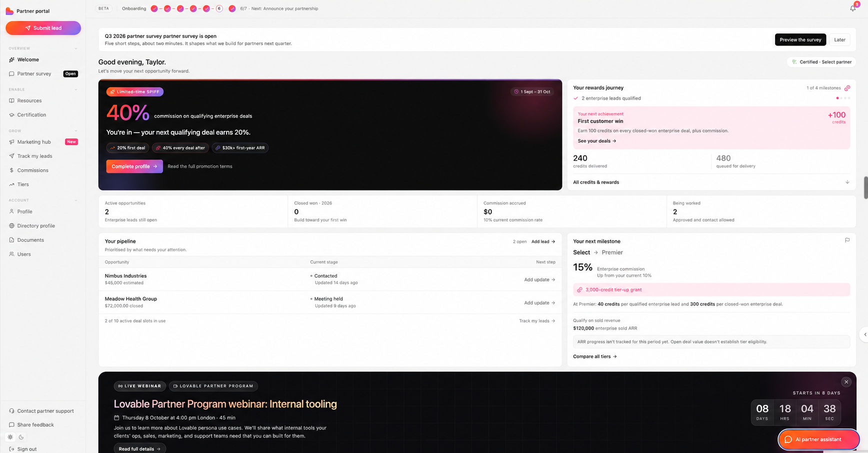Click Add update for Nimbus Industries
The width and height of the screenshot is (868, 453).
pos(539,279)
